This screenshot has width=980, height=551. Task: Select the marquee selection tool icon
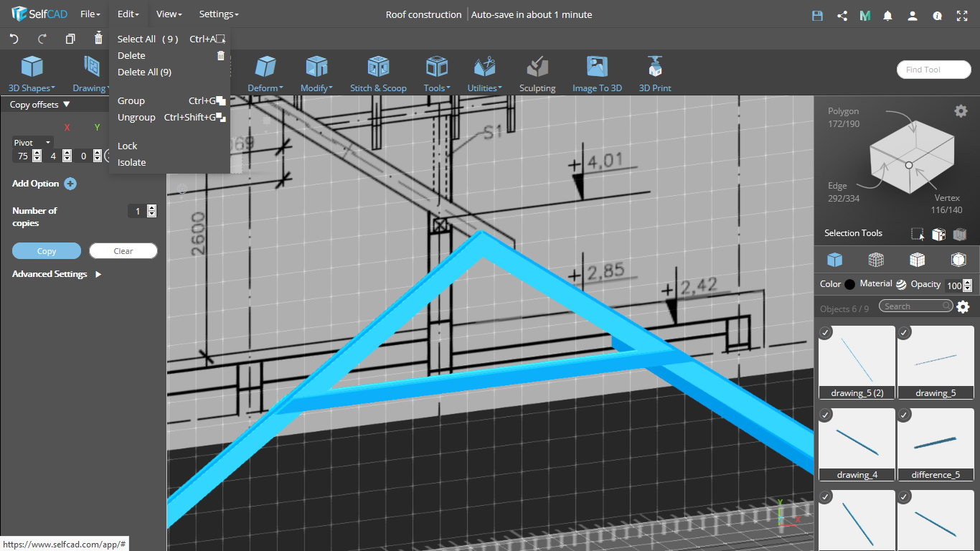click(918, 234)
